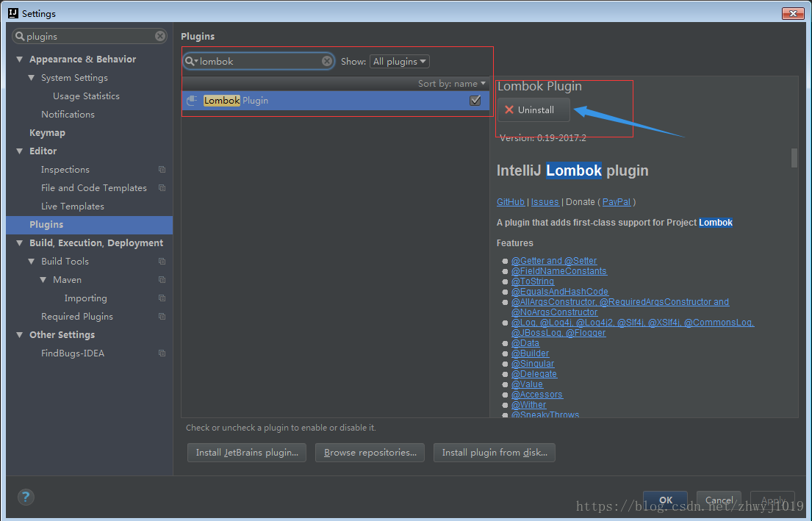Click the project-level icon next to FindBugs-IDEA

point(162,353)
